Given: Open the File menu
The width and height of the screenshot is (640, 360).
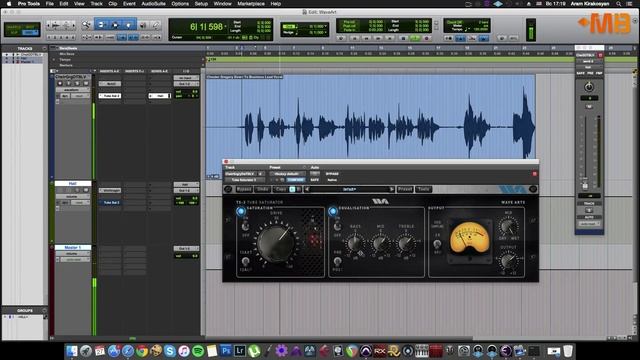Looking at the screenshot, I should pyautogui.click(x=50, y=4).
